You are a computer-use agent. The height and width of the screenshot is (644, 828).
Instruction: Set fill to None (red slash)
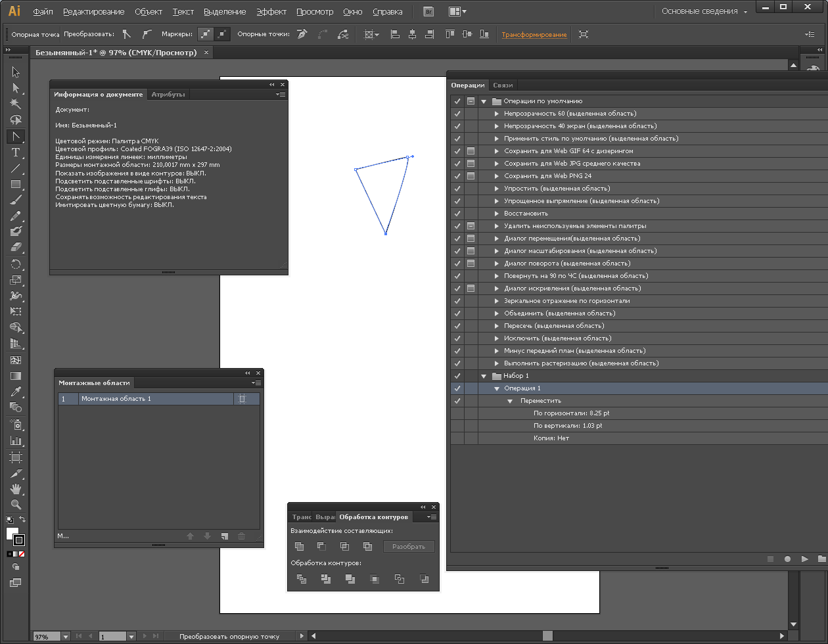click(x=22, y=554)
